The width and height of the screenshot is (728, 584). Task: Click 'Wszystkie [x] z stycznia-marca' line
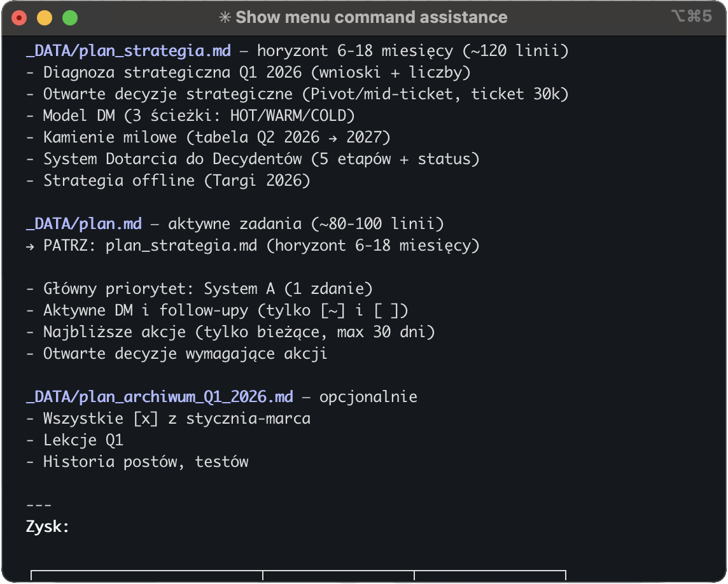coord(168,419)
